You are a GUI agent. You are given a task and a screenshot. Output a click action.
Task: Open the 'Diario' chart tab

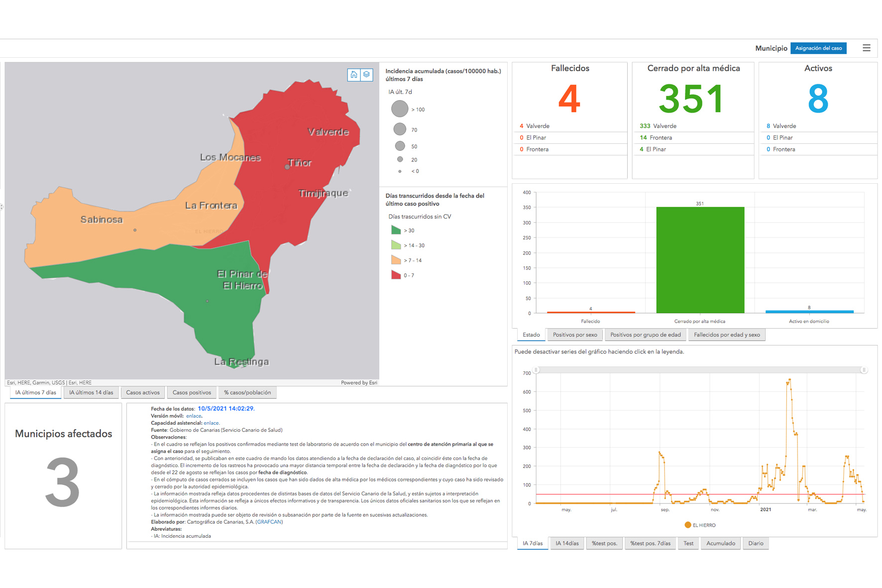(755, 544)
